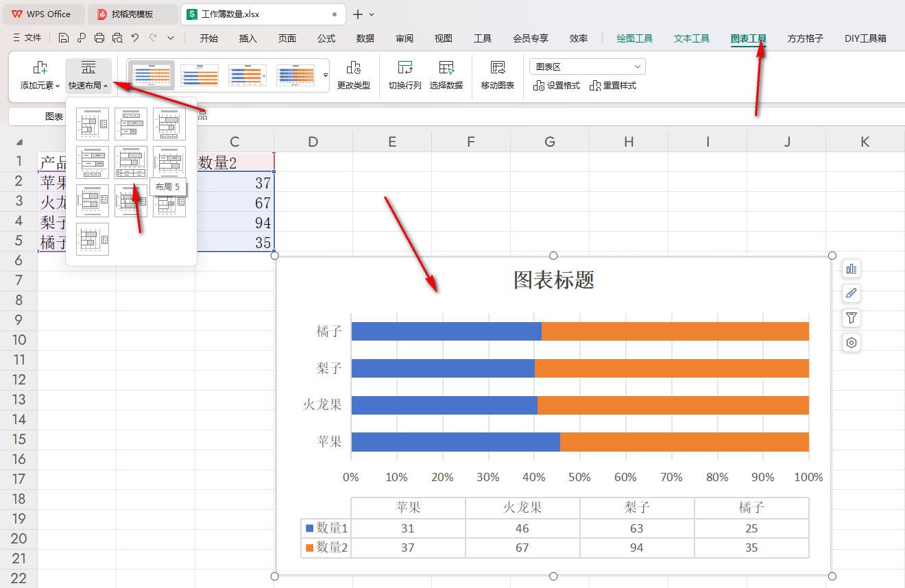Viewport: 905px width, 588px height.
Task: Click 设置格式 to format the selection
Action: tap(557, 86)
